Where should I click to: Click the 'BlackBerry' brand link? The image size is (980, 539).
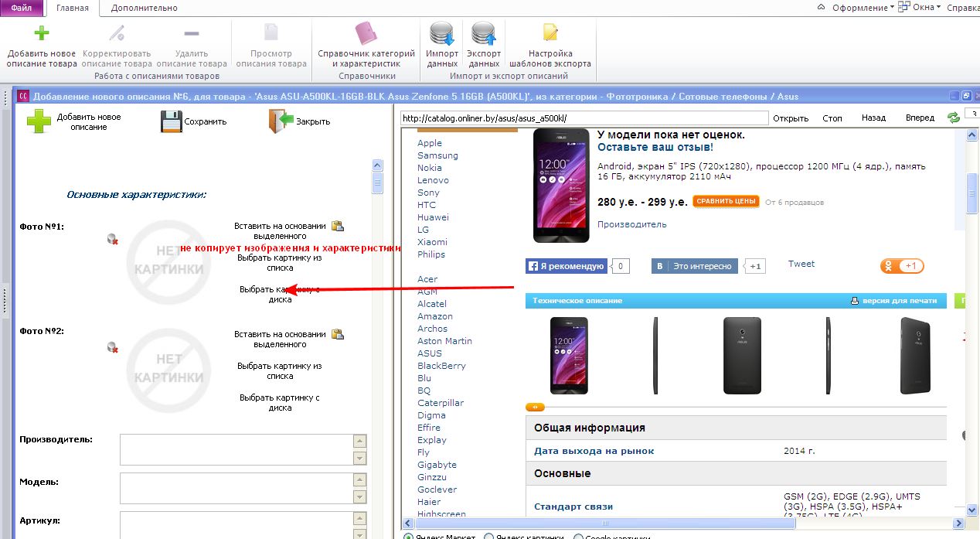(441, 366)
